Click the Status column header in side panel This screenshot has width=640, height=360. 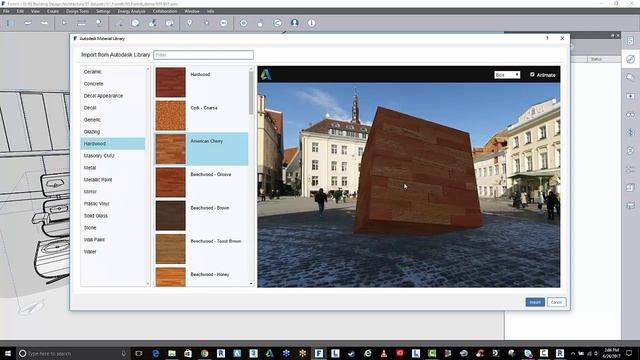[596, 59]
